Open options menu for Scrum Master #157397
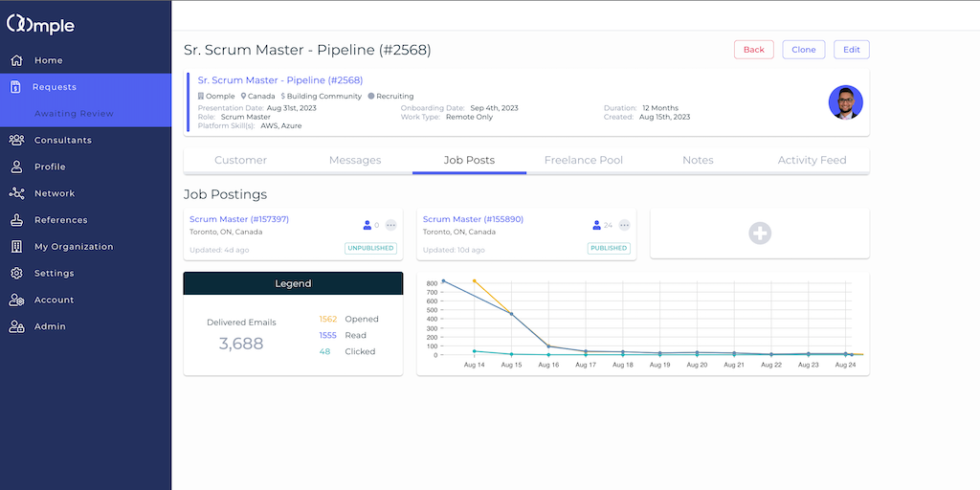980x490 pixels. [390, 225]
